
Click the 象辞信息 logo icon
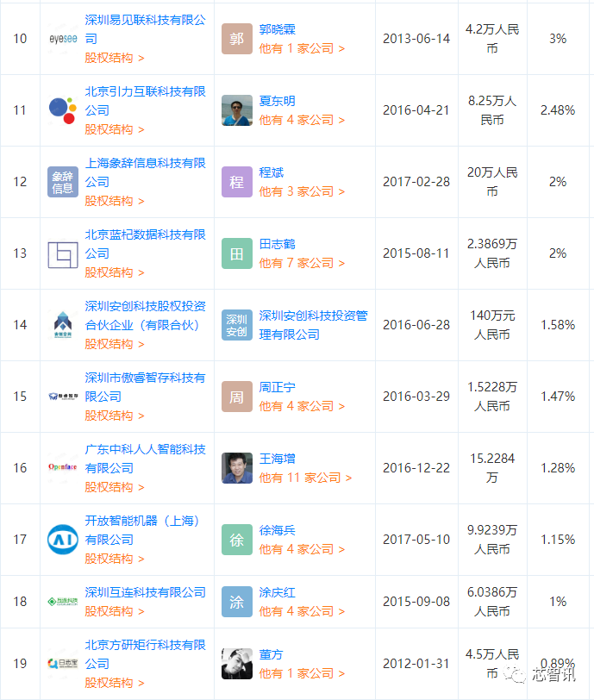(x=63, y=182)
